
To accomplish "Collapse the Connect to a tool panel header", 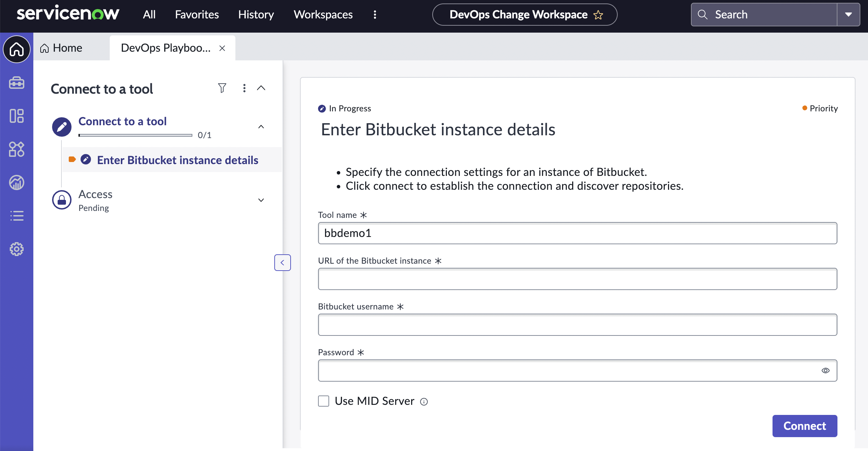I will point(261,88).
